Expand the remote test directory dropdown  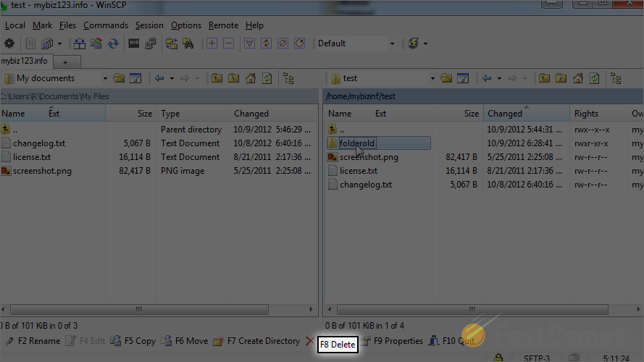tap(432, 78)
